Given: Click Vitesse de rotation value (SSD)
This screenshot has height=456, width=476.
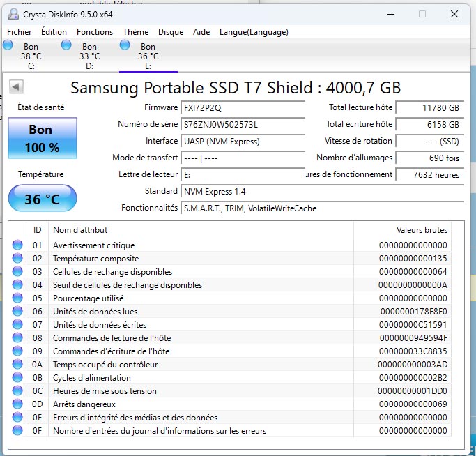Looking at the screenshot, I should pyautogui.click(x=430, y=141).
